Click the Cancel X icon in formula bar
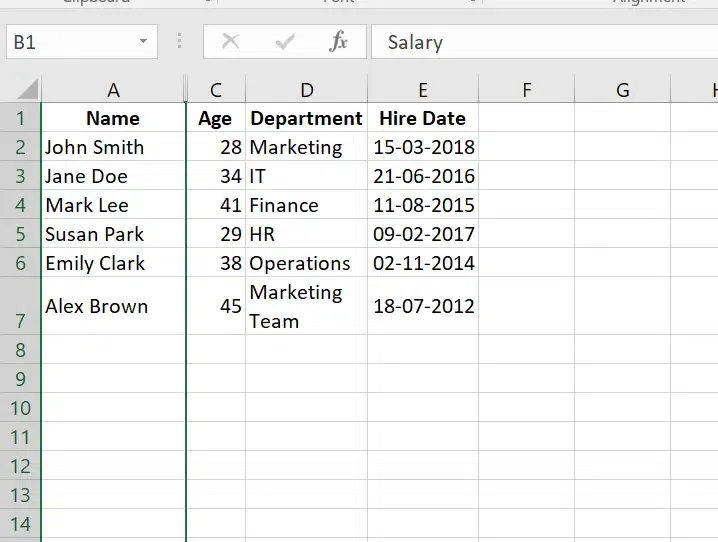Image resolution: width=718 pixels, height=542 pixels. pos(230,42)
